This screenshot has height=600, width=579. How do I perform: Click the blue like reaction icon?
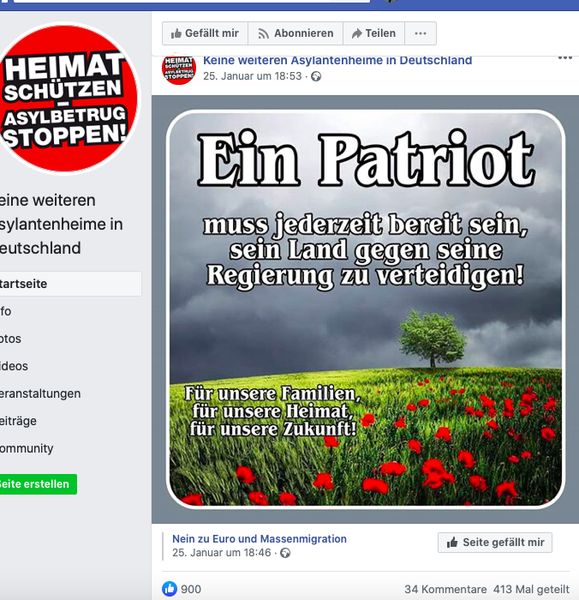pyautogui.click(x=170, y=589)
